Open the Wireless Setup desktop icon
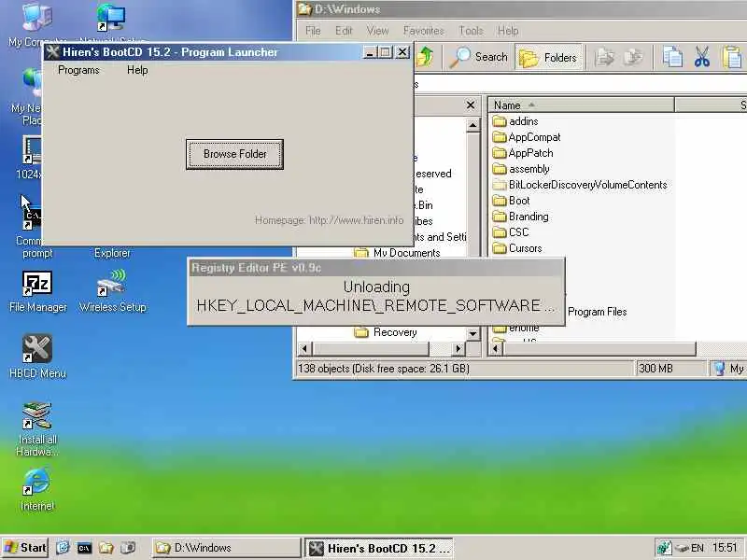747x560 pixels. point(112,291)
